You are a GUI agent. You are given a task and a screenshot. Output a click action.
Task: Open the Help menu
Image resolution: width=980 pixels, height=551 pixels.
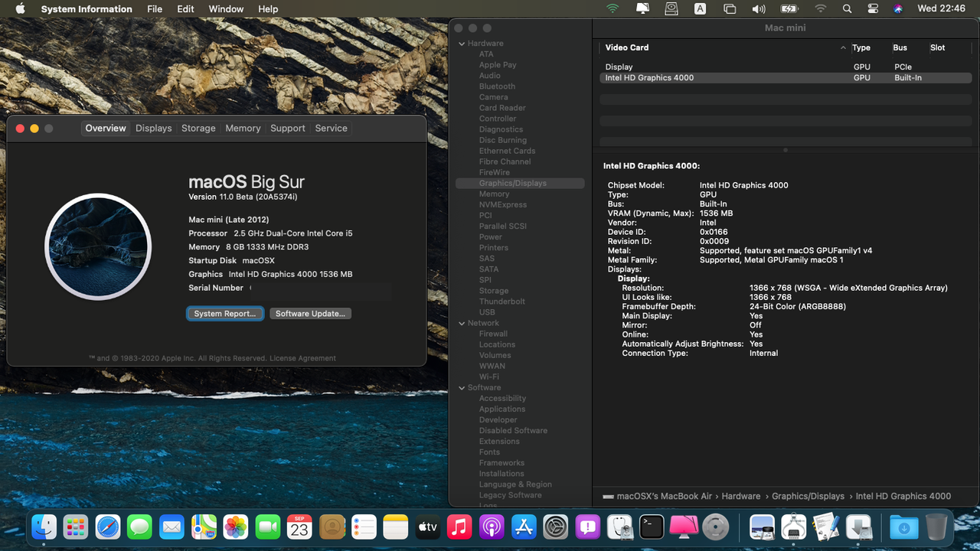click(268, 9)
